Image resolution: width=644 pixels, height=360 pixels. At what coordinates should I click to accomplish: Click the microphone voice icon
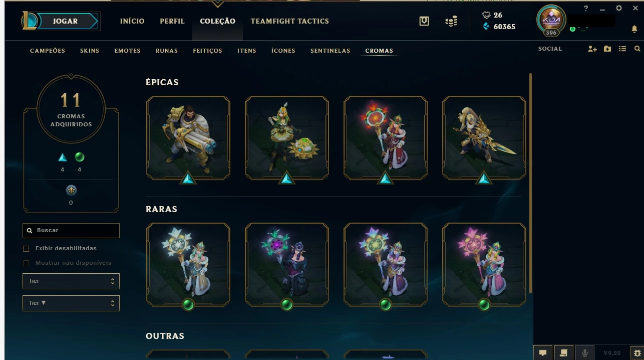[x=585, y=353]
